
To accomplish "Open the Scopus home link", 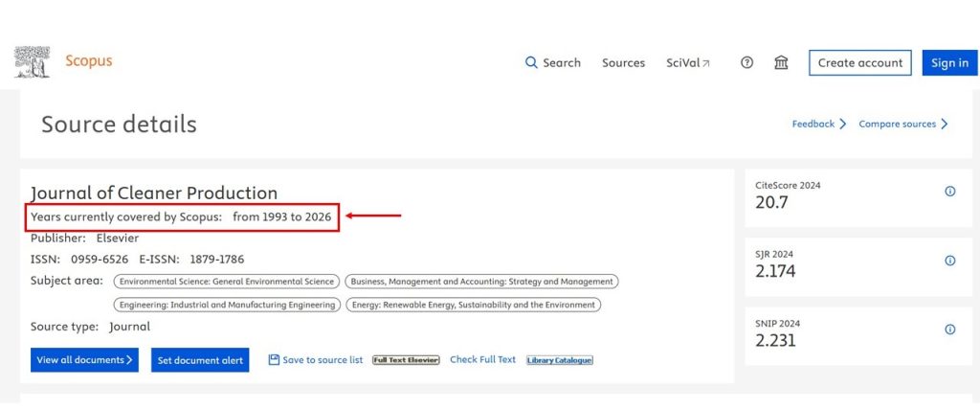I will [89, 61].
